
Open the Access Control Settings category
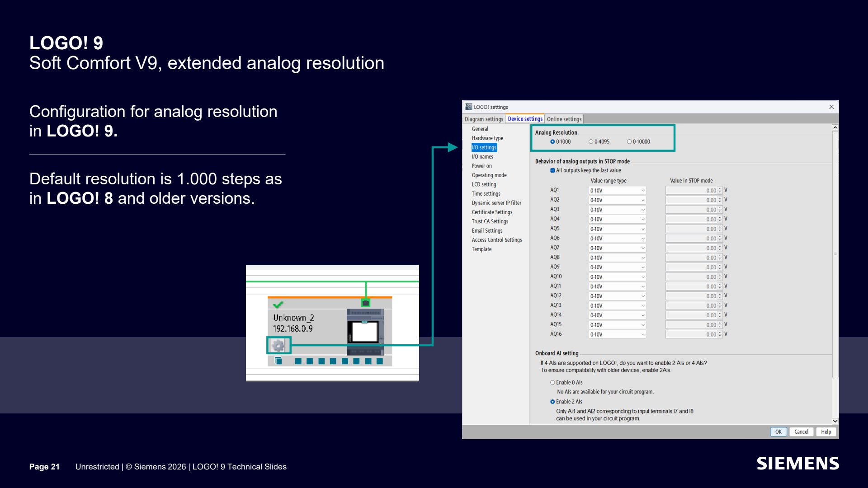497,240
